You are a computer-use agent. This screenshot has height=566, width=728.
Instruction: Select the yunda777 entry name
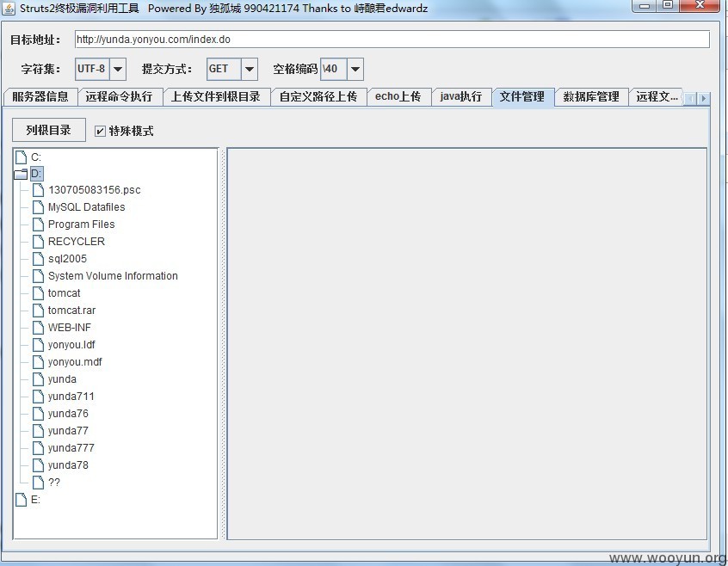click(x=71, y=447)
